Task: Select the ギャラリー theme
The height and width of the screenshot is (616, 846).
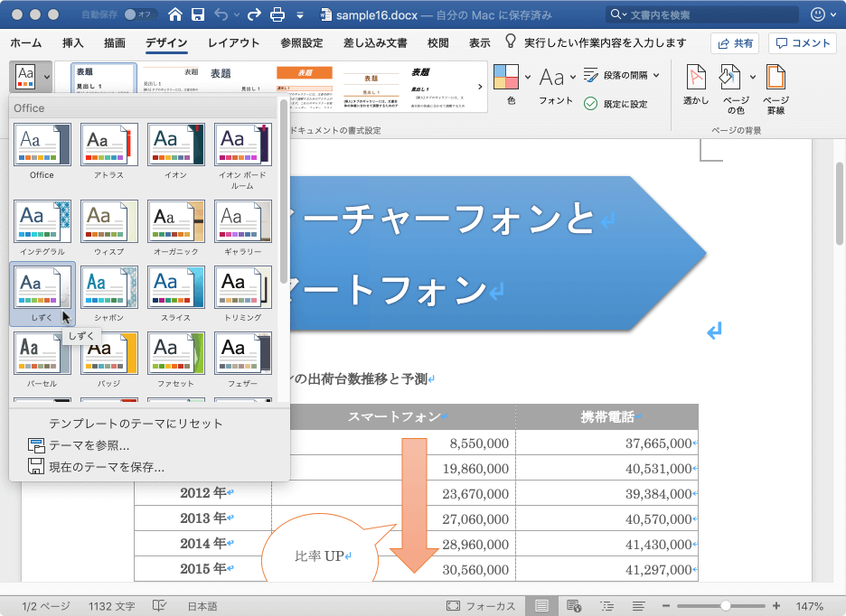Action: 243,221
